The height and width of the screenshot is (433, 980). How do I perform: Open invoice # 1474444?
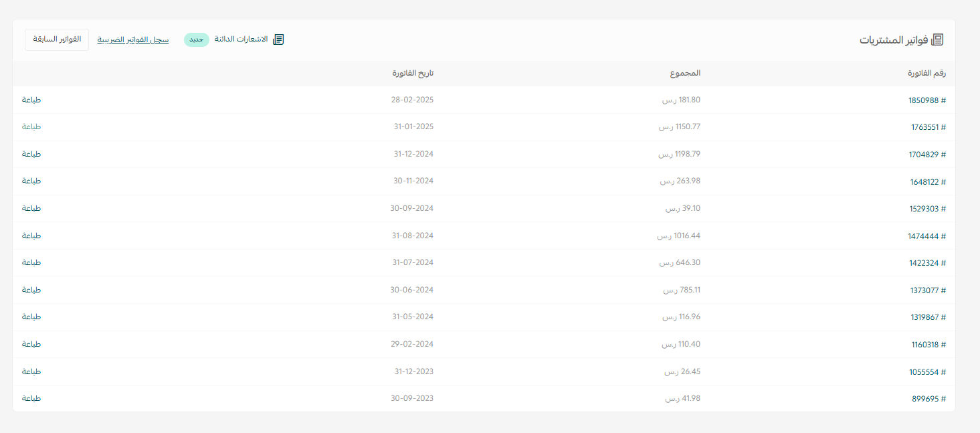point(926,236)
